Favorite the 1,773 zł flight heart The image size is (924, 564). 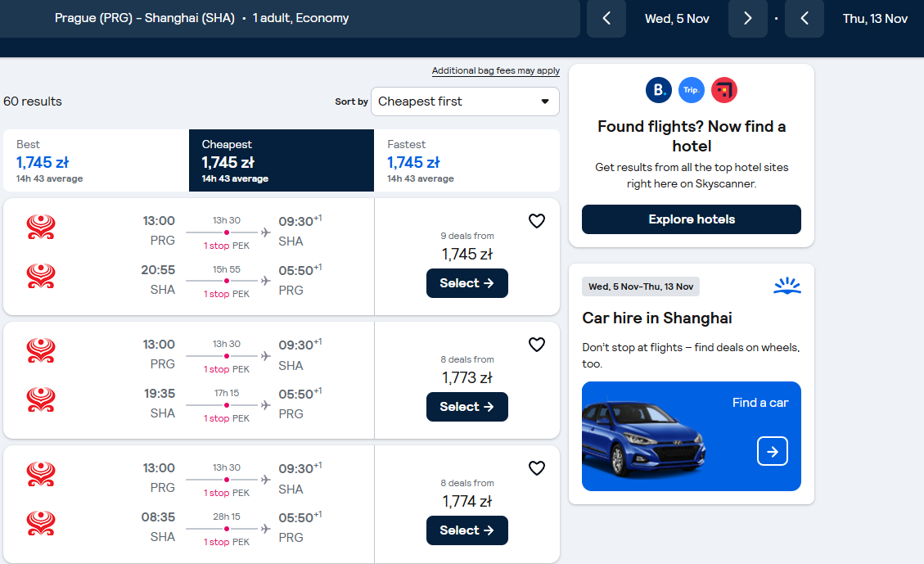[x=536, y=344]
